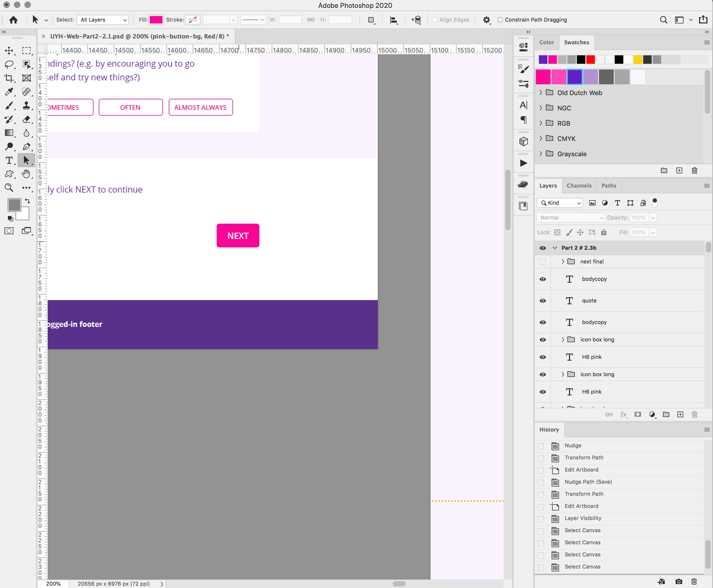Viewport: 713px width, 588px height.
Task: Click the pink Fill color swatch
Action: (156, 20)
